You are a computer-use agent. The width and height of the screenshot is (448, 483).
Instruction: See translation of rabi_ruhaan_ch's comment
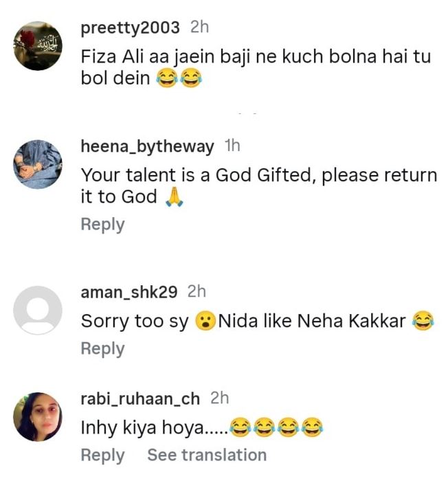tap(207, 455)
